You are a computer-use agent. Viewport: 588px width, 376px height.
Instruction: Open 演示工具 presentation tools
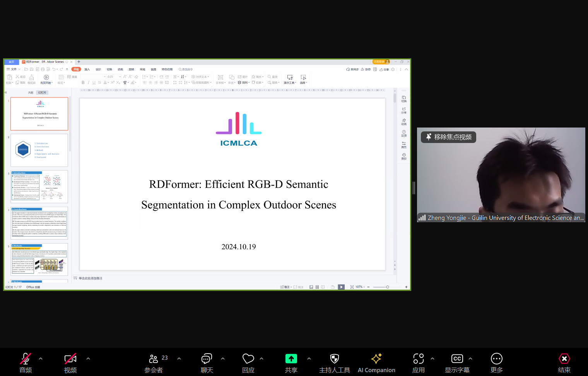[290, 80]
